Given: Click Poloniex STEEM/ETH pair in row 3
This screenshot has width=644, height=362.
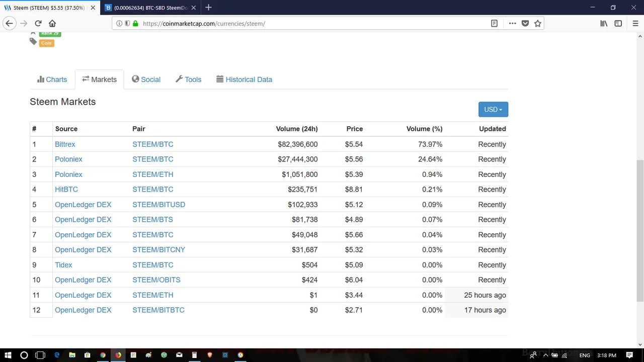Looking at the screenshot, I should coord(152,174).
